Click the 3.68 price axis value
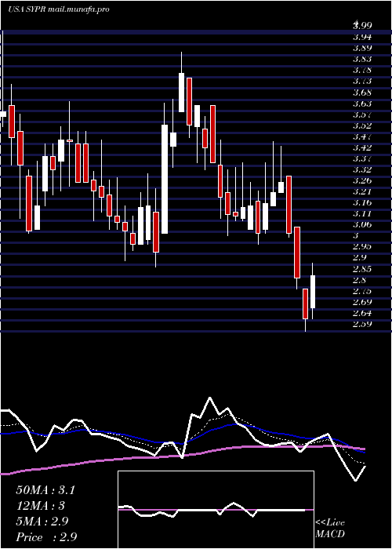Screen dimensions: 392x549 pos(362,92)
